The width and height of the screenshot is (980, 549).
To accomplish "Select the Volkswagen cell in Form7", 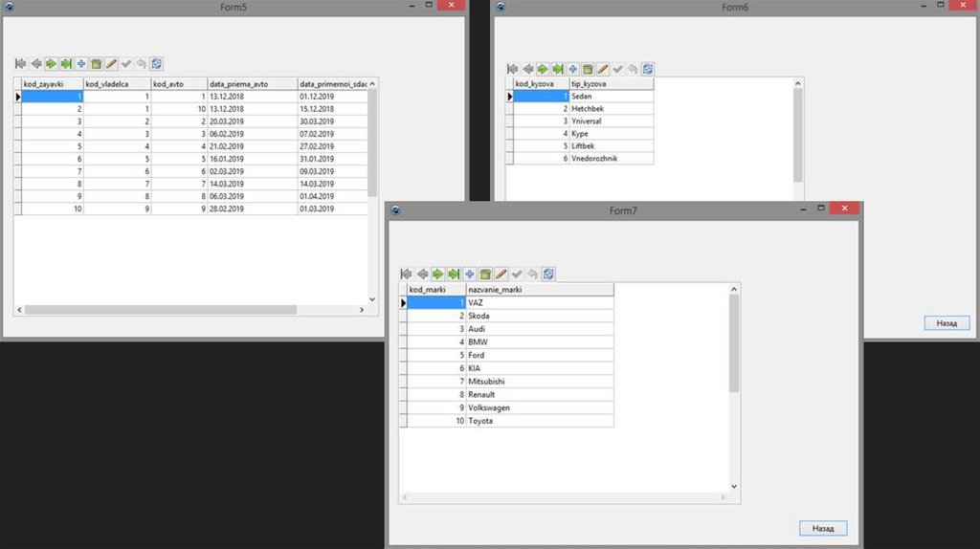I will coord(540,407).
